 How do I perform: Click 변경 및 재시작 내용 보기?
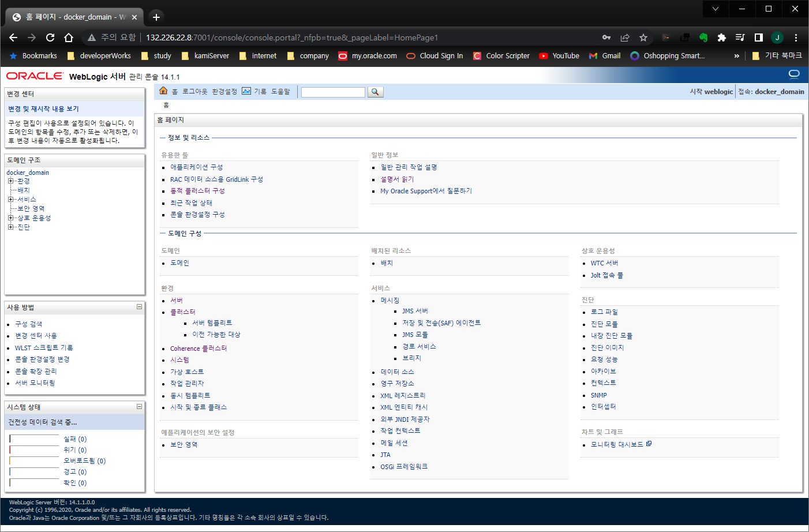pyautogui.click(x=43, y=109)
